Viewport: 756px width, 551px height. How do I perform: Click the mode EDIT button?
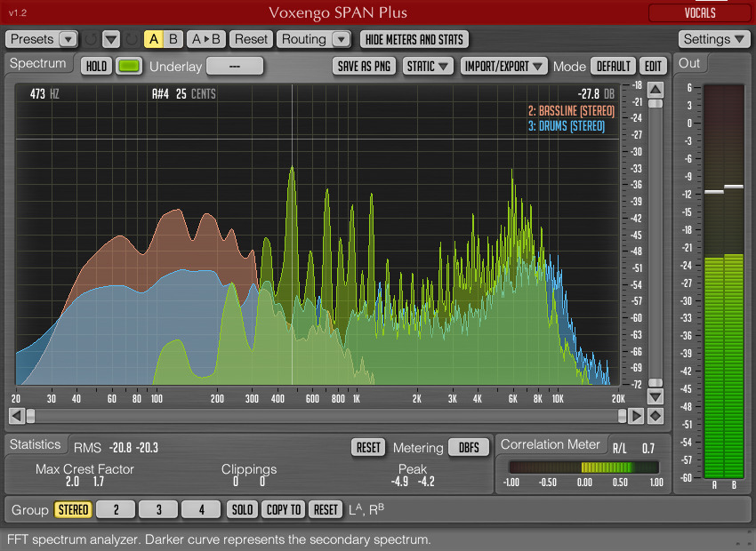point(654,66)
